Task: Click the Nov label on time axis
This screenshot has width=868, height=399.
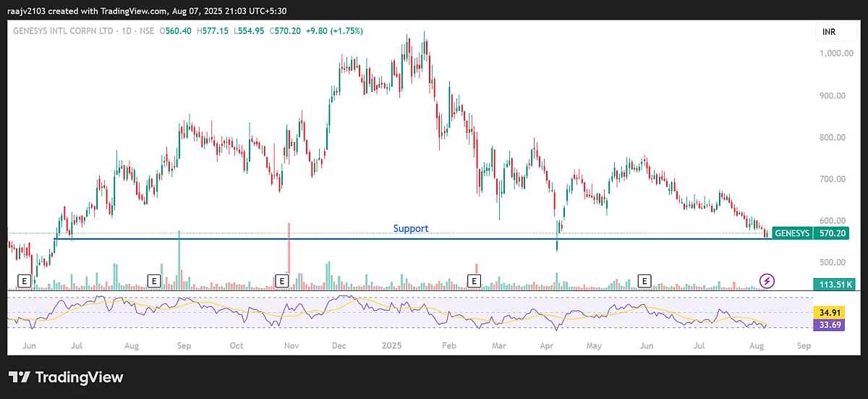Action: click(x=291, y=346)
